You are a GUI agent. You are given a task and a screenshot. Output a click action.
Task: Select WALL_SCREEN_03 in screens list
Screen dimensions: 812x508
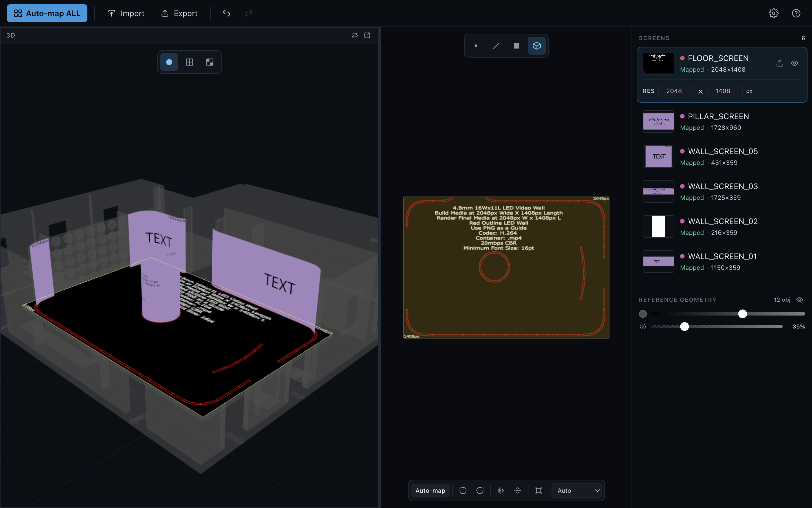pyautogui.click(x=722, y=192)
